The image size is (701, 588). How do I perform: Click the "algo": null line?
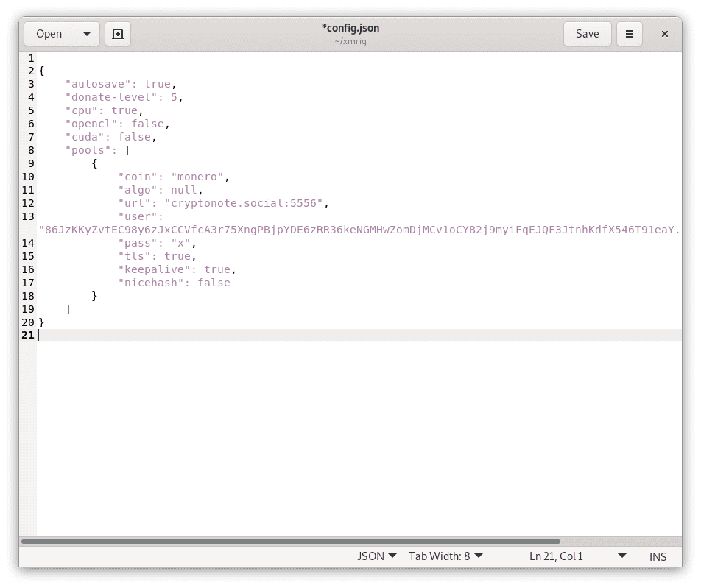[x=160, y=190]
